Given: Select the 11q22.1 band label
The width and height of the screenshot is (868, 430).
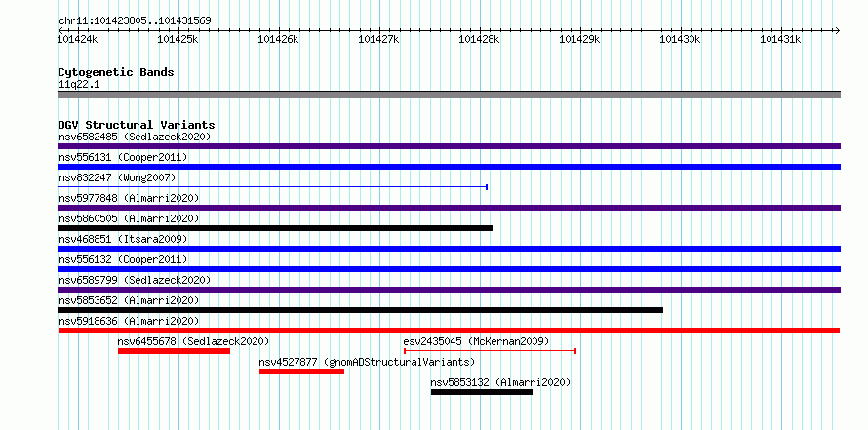Looking at the screenshot, I should 79,85.
